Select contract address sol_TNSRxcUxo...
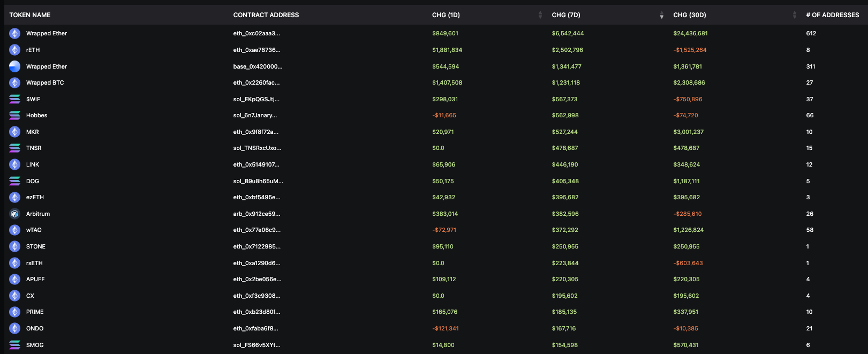 [257, 148]
